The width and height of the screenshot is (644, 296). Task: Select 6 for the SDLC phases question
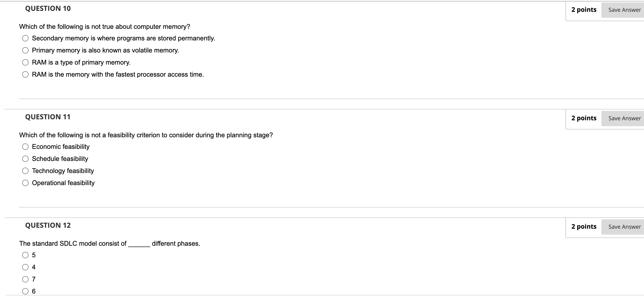(25, 291)
